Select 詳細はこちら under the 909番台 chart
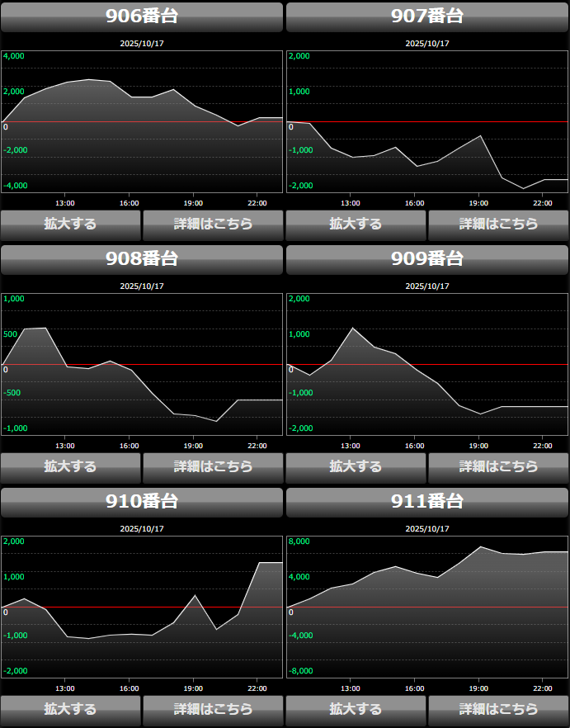 click(x=498, y=466)
